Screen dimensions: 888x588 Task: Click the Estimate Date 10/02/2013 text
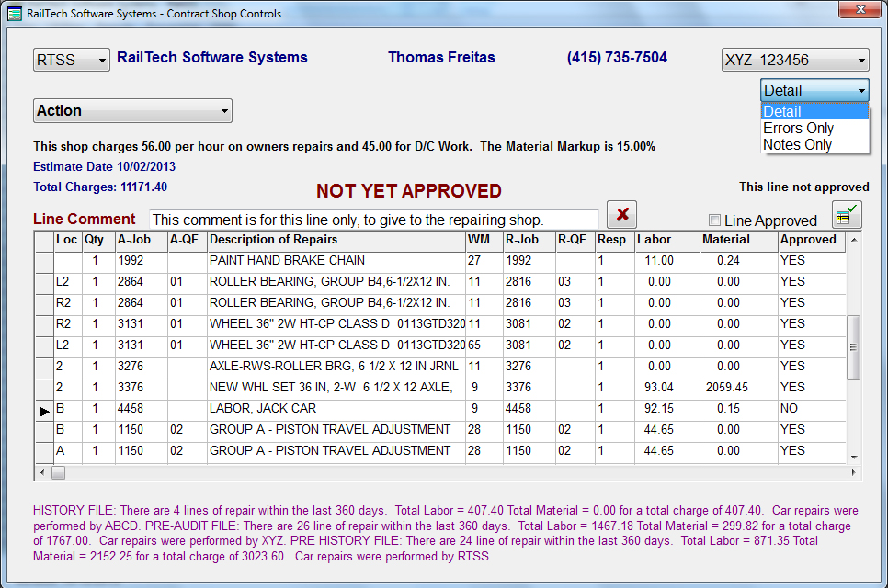(x=104, y=167)
